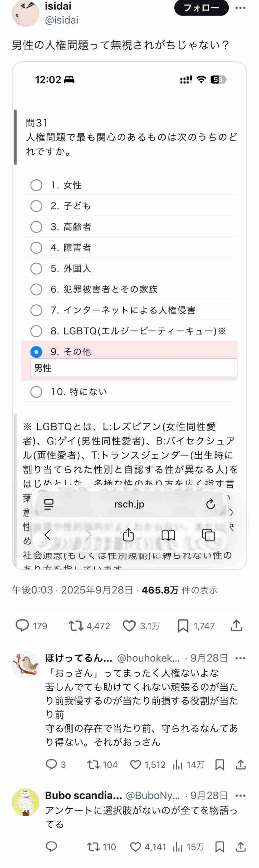This screenshot has height=868, width=259.
Task: Open isidai's profile avatar
Action: 25,13
